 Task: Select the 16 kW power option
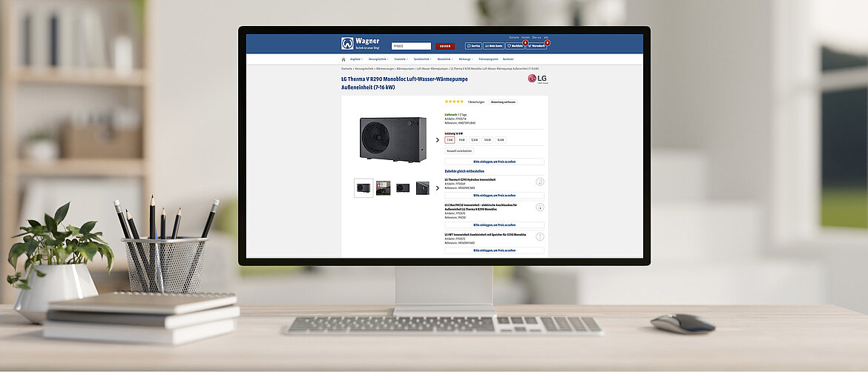point(500,139)
